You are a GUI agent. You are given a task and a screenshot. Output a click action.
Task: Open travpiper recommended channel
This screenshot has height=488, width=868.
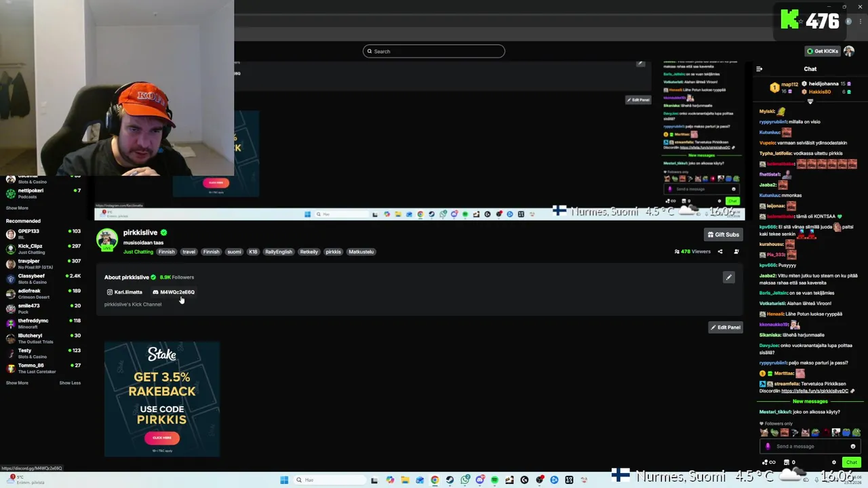42,264
